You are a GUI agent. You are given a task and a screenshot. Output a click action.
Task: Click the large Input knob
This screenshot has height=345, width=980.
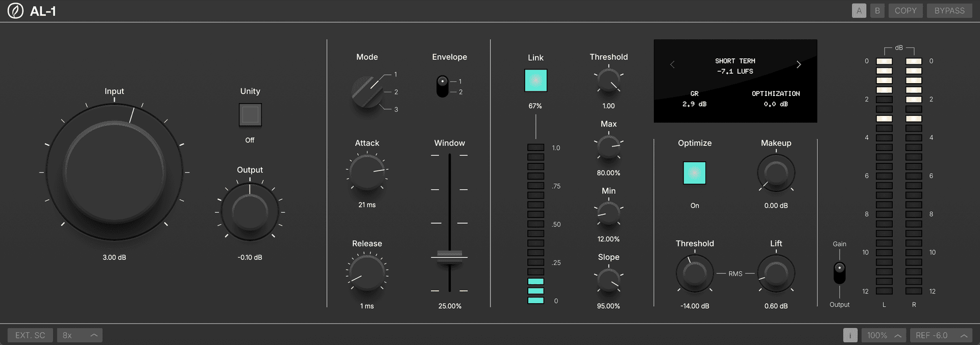point(114,172)
